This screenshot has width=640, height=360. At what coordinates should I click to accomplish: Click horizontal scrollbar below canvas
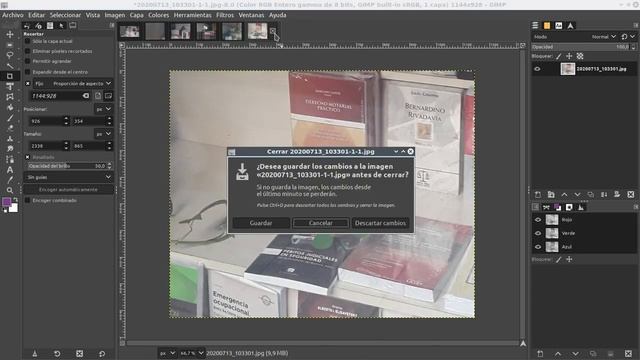click(322, 343)
